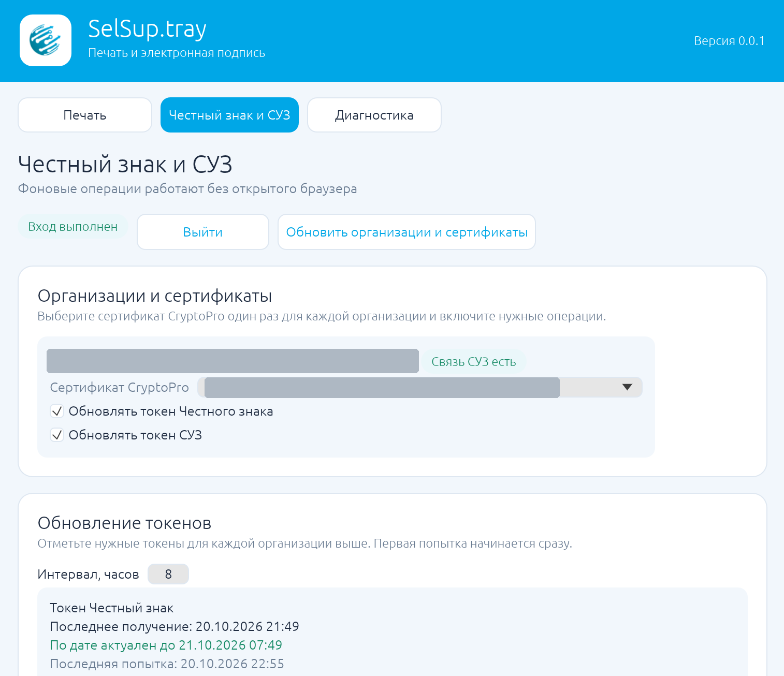
Task: Click Последняя попытка: 20.10.2026 22:55 line
Action: tap(167, 664)
